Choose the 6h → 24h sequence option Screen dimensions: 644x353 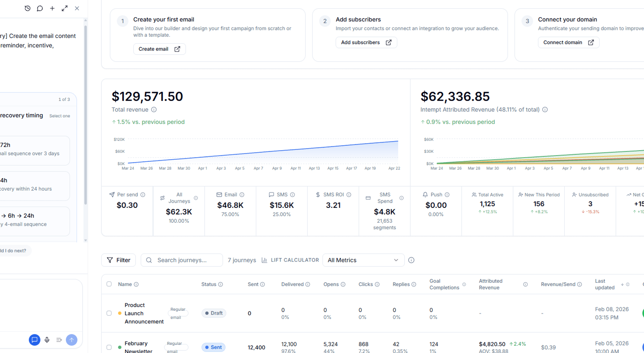tap(35, 221)
